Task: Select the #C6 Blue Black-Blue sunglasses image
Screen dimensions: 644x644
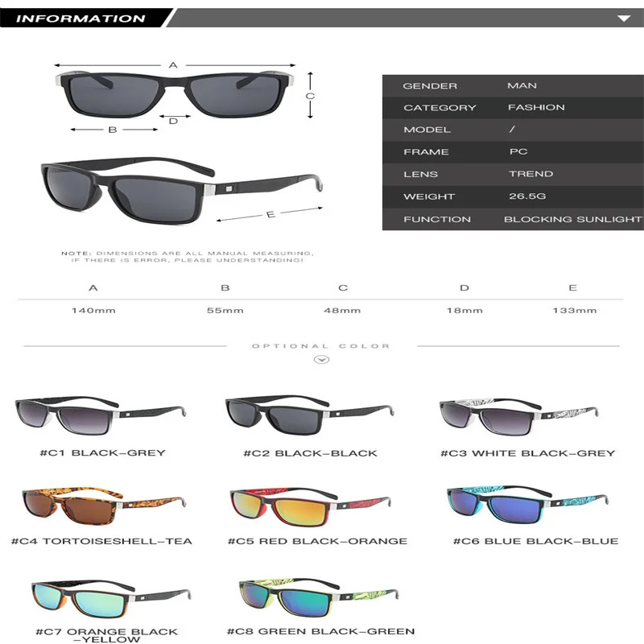Action: click(x=527, y=506)
